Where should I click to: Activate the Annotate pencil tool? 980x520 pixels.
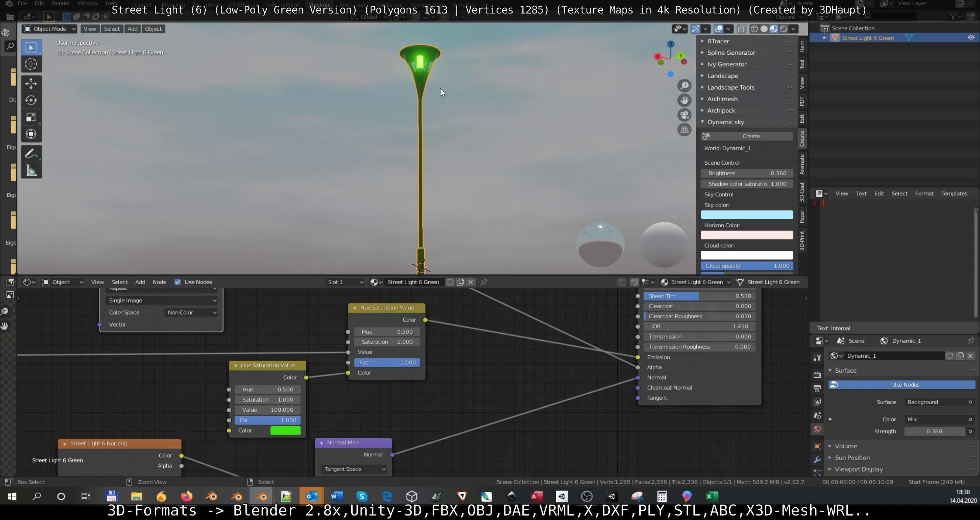tap(31, 154)
